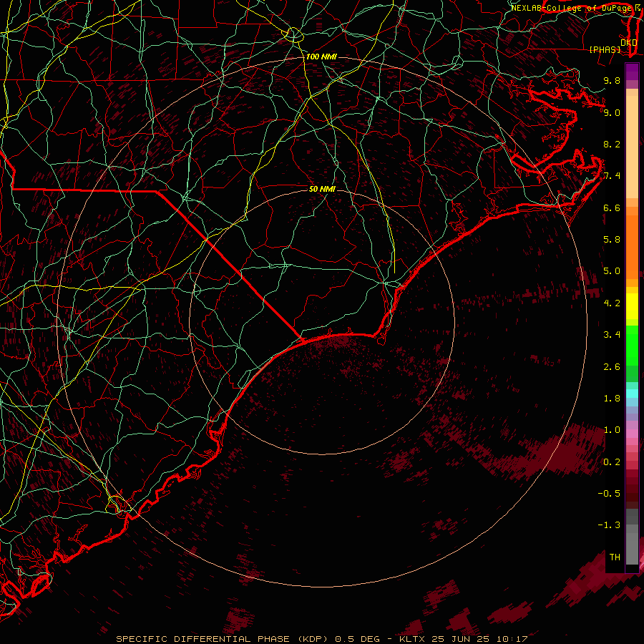Select the yellow segment on the color bar
Screen dimensions: 644x644
[x=632, y=306]
